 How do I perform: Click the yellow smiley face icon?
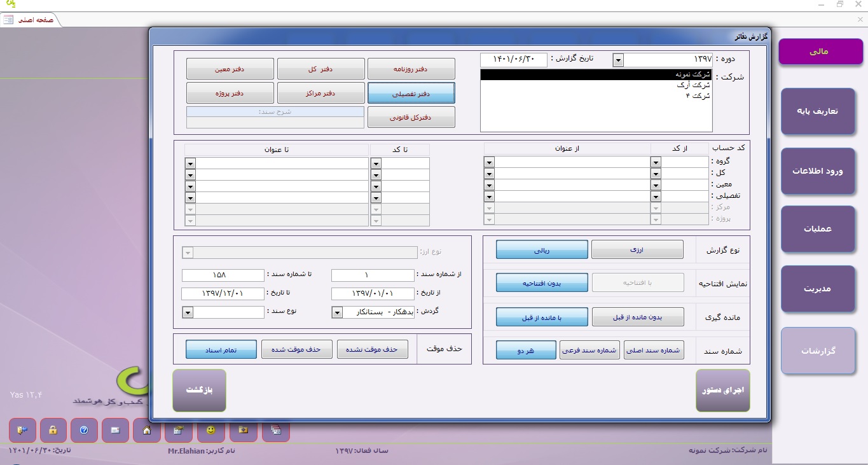click(210, 430)
